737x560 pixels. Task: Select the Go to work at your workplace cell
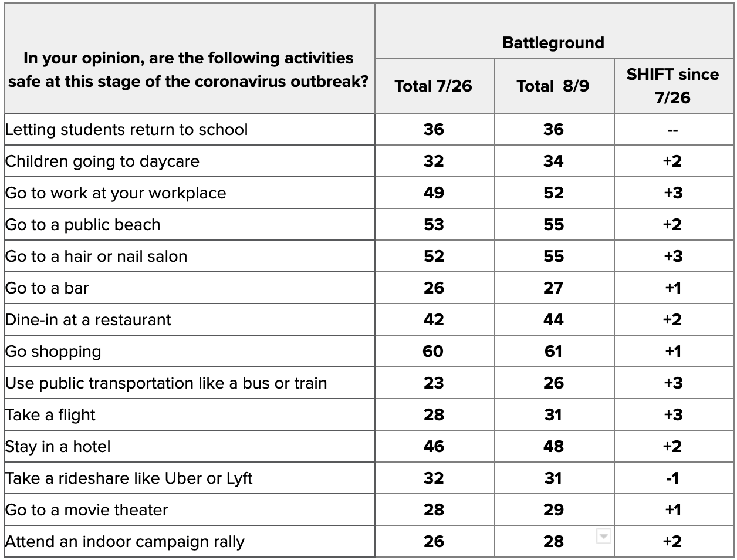189,193
